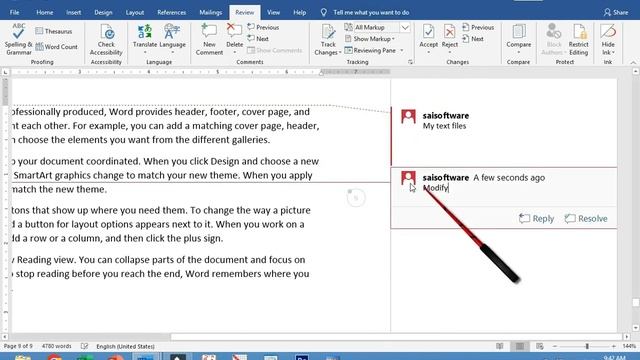The width and height of the screenshot is (640, 360).
Task: Open All Markup display dropdown
Action: click(x=404, y=27)
